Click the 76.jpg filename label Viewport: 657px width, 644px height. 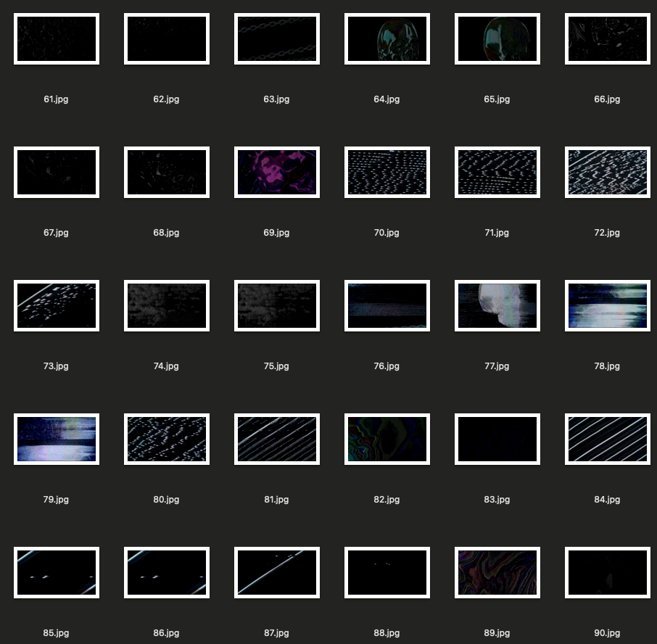tap(387, 366)
